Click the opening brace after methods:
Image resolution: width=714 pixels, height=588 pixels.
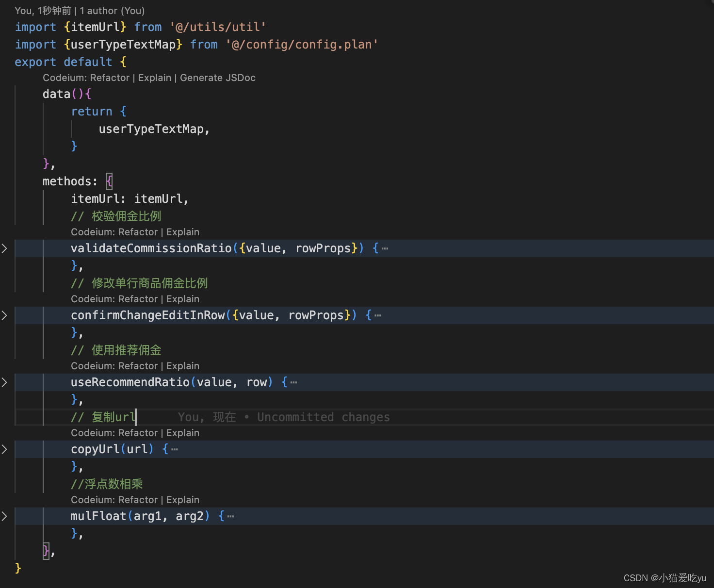tap(109, 181)
